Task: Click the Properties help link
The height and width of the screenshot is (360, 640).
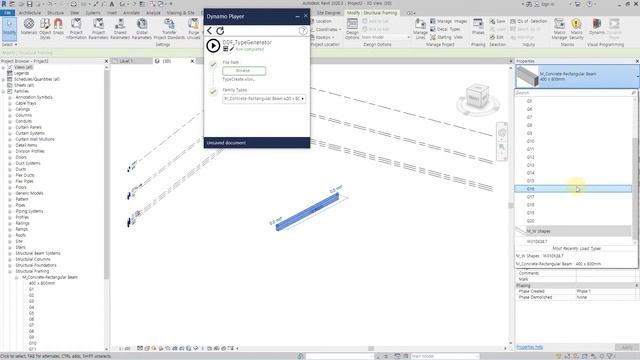Action: pos(530,347)
